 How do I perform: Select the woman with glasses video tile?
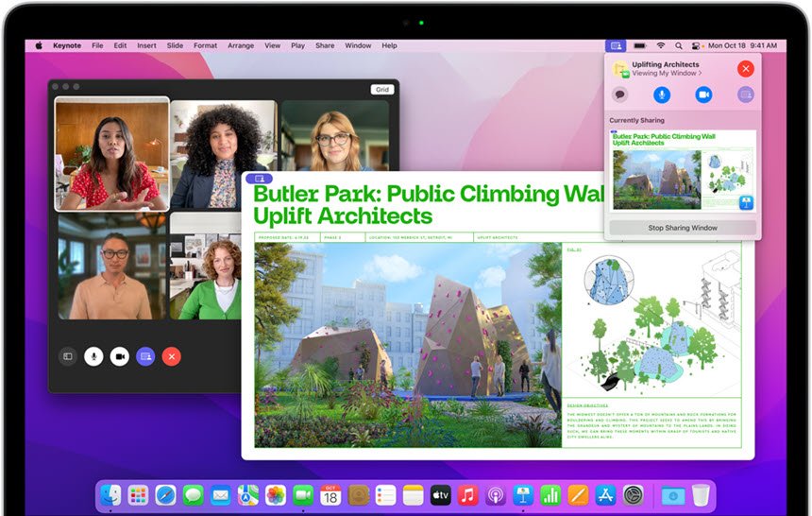(335, 135)
